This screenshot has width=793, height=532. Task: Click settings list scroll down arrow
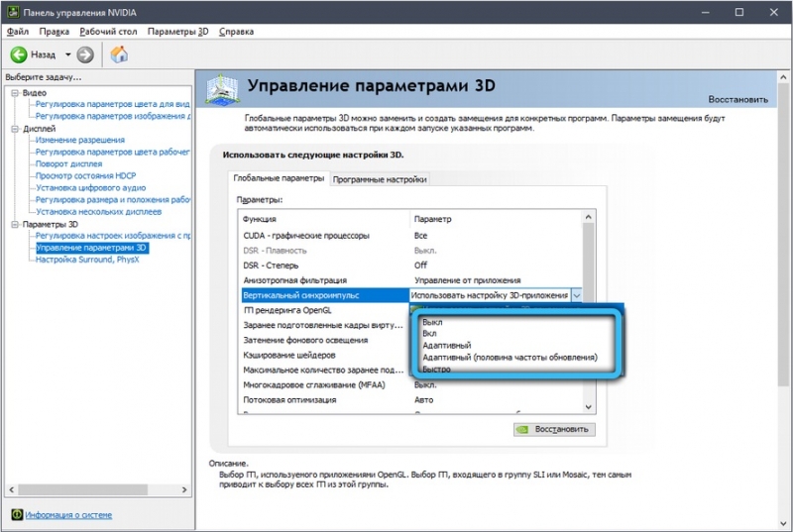[x=588, y=407]
